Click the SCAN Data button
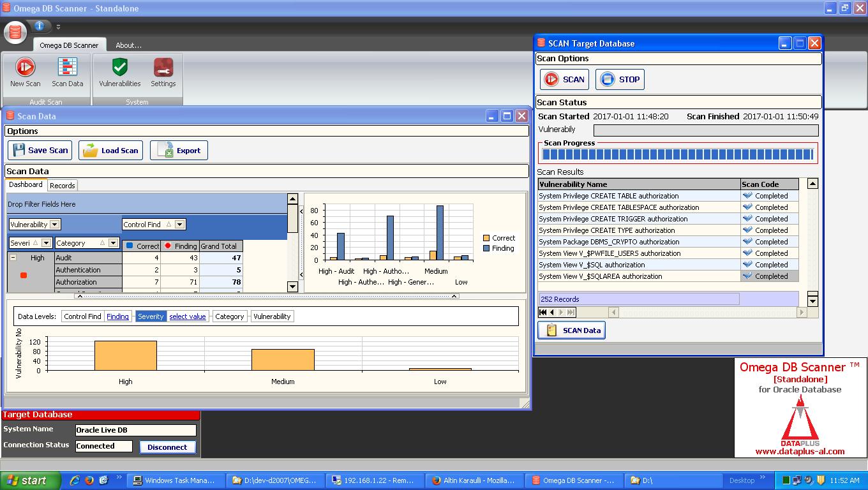Screen dimensions: 868x490 click(571, 330)
